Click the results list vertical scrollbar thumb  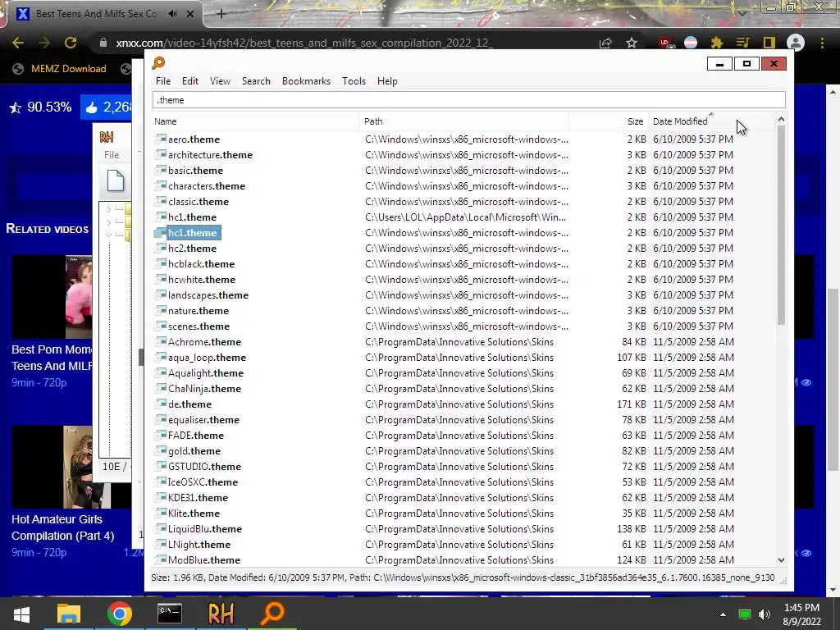pyautogui.click(x=781, y=225)
